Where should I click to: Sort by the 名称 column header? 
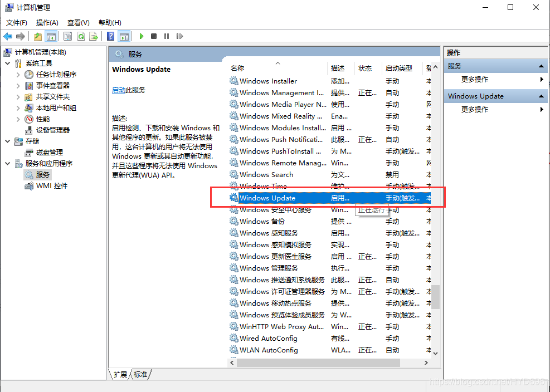(x=277, y=68)
